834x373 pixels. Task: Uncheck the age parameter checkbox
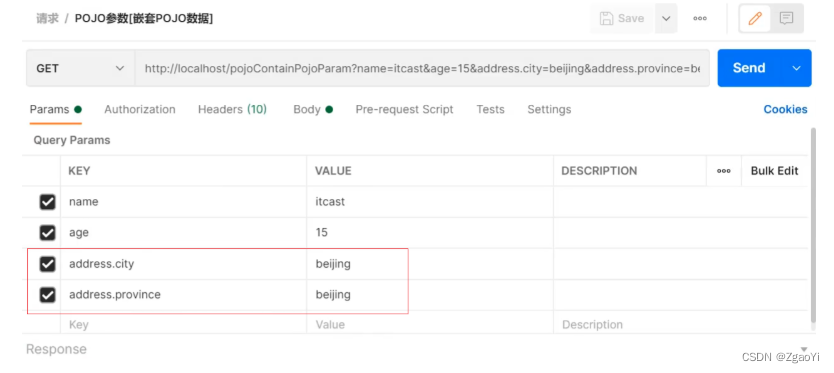[x=47, y=233]
